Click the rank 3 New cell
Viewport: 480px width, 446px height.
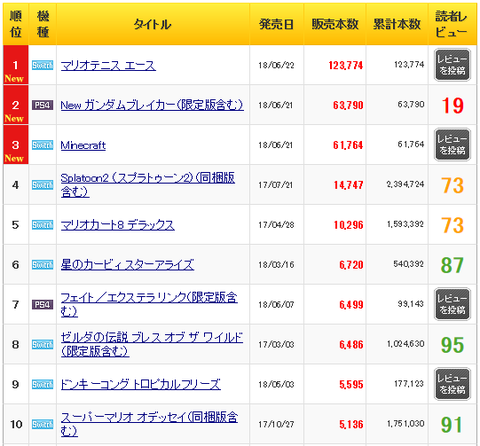[16, 145]
